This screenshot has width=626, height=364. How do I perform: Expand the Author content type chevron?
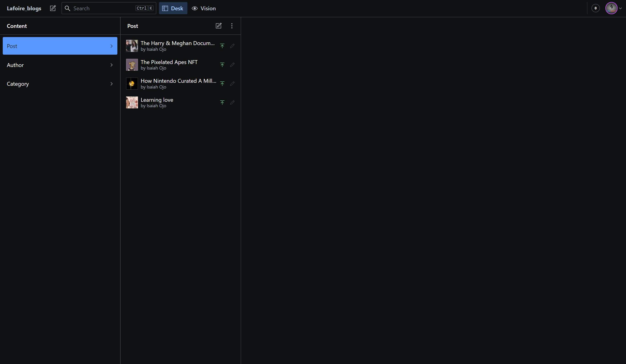111,65
